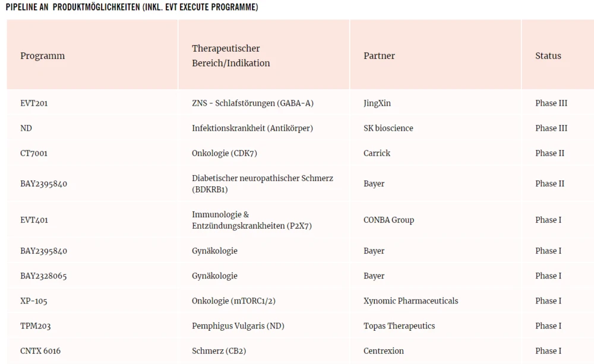Click the Programm column header
This screenshot has height=364, width=594.
click(43, 56)
